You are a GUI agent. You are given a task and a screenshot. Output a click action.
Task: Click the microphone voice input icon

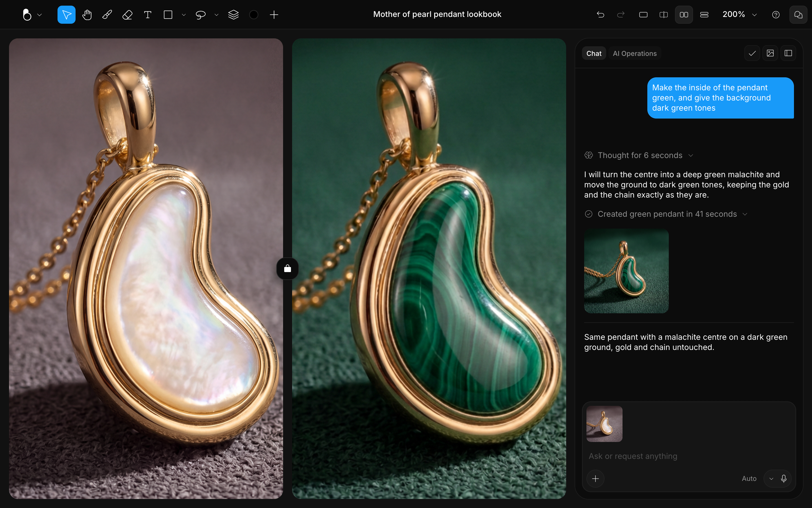click(784, 478)
